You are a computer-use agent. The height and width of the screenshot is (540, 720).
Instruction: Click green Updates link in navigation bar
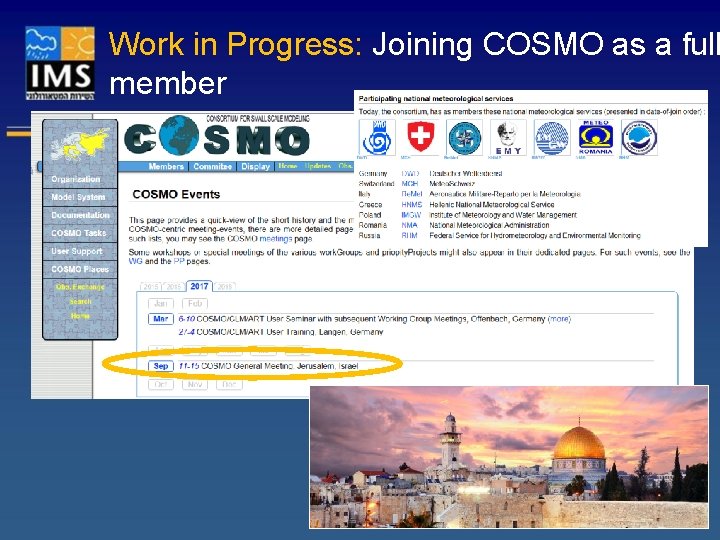click(318, 166)
